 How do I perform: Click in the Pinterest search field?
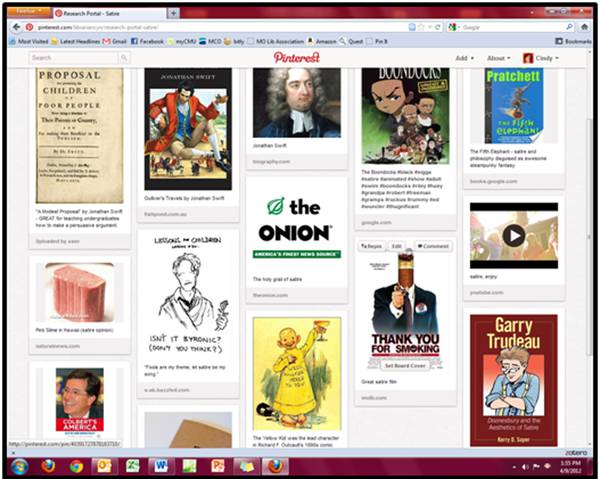tap(75, 58)
